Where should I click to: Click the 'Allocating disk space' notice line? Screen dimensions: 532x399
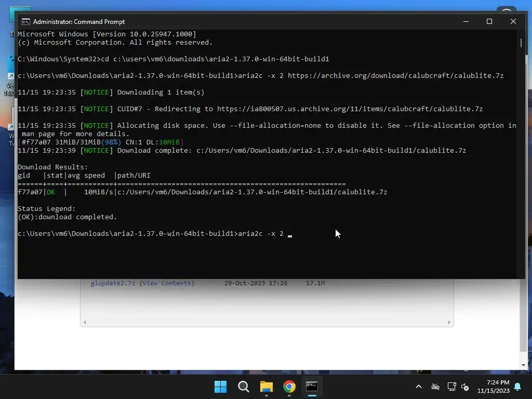point(267,129)
